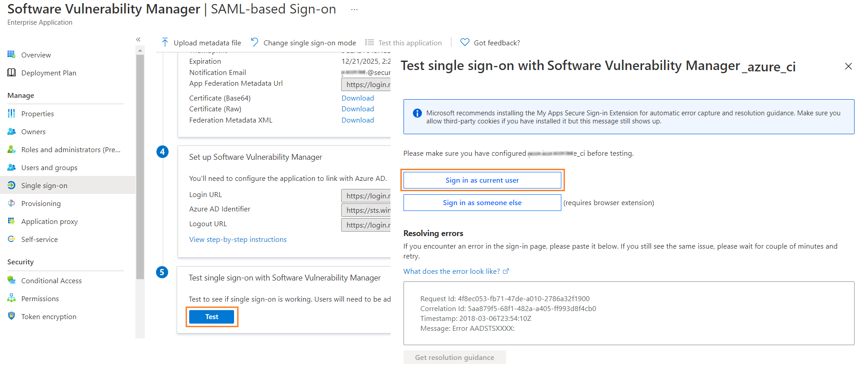The image size is (868, 377).
Task: Click the Deployment Plan book icon
Action: (x=12, y=73)
